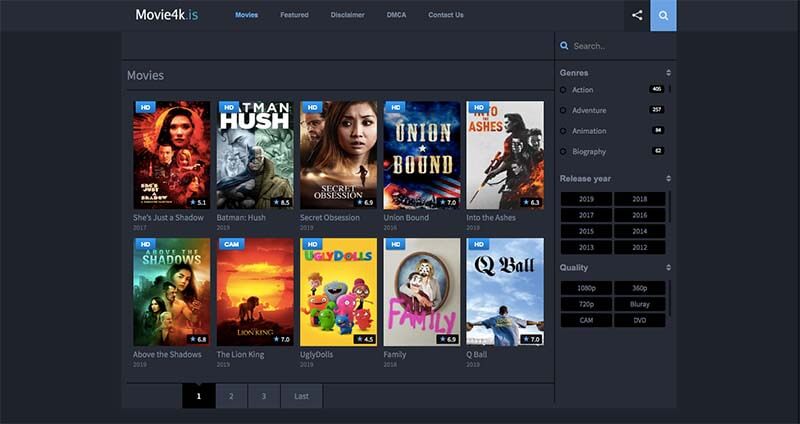Choose 1080p quality filter

click(x=586, y=288)
